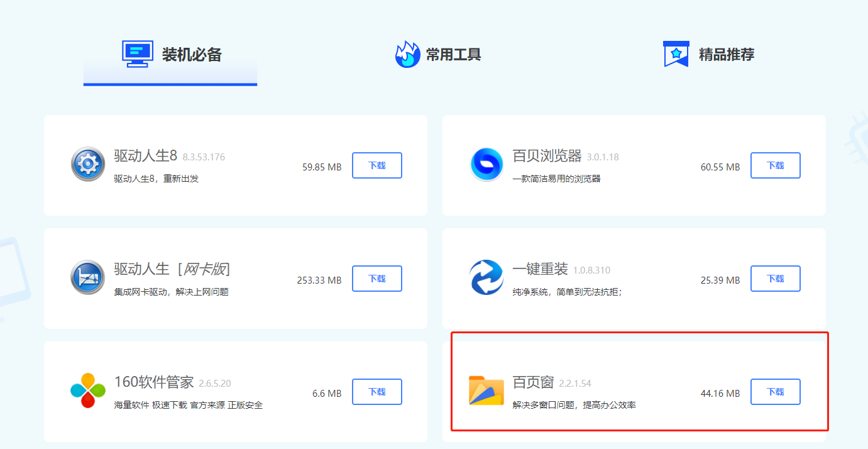The width and height of the screenshot is (868, 449).
Task: Click the file size 59.85 MB
Action: 322,167
